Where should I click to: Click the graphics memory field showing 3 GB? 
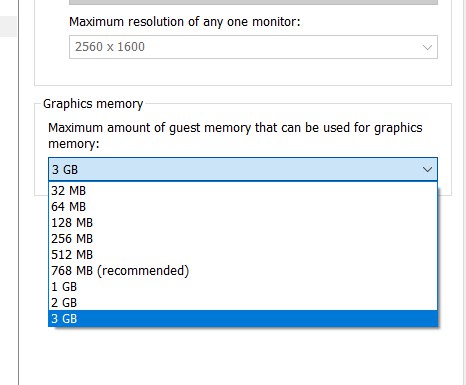pyautogui.click(x=243, y=169)
